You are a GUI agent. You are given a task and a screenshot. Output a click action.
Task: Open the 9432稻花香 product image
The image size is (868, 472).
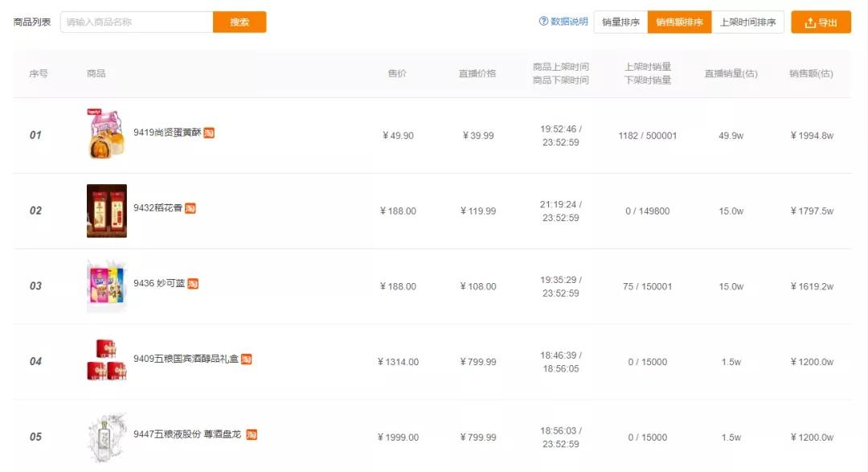tap(107, 211)
